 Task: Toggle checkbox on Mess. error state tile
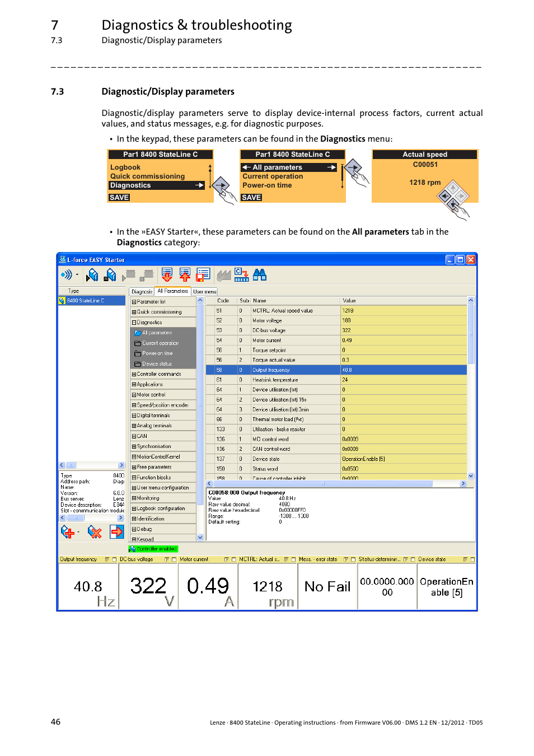click(353, 559)
